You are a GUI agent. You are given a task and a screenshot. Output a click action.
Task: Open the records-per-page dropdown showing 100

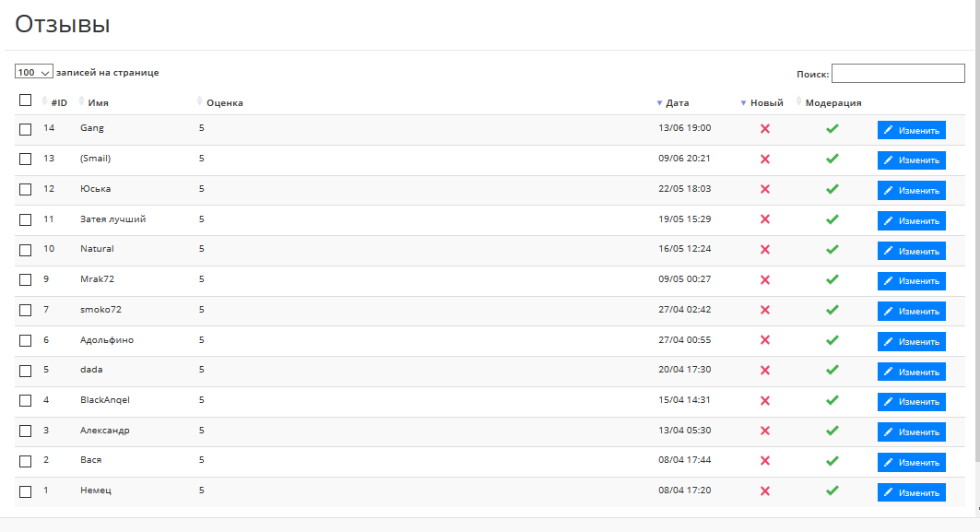coord(34,72)
